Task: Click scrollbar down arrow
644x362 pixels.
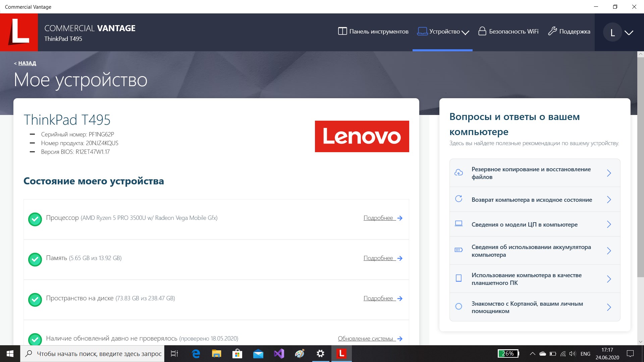Action: tap(641, 342)
